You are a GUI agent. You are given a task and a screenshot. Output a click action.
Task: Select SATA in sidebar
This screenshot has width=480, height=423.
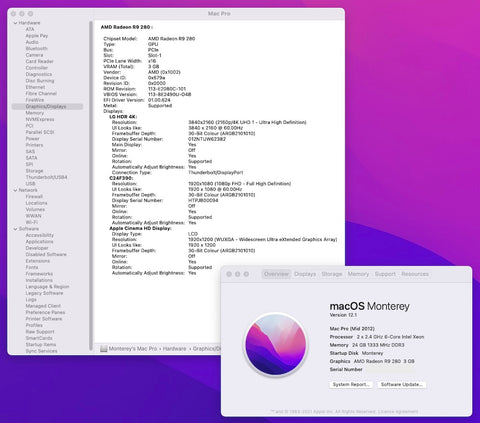click(31, 158)
